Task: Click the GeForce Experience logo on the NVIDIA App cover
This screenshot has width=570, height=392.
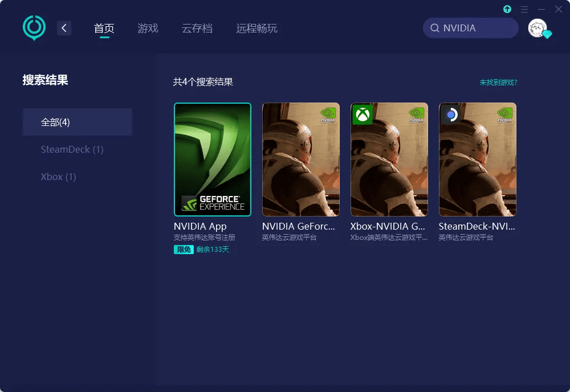Action: (213, 202)
